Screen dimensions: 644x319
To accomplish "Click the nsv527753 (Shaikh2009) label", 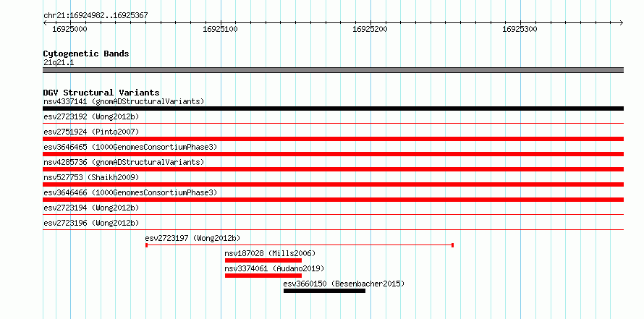I will click(91, 177).
